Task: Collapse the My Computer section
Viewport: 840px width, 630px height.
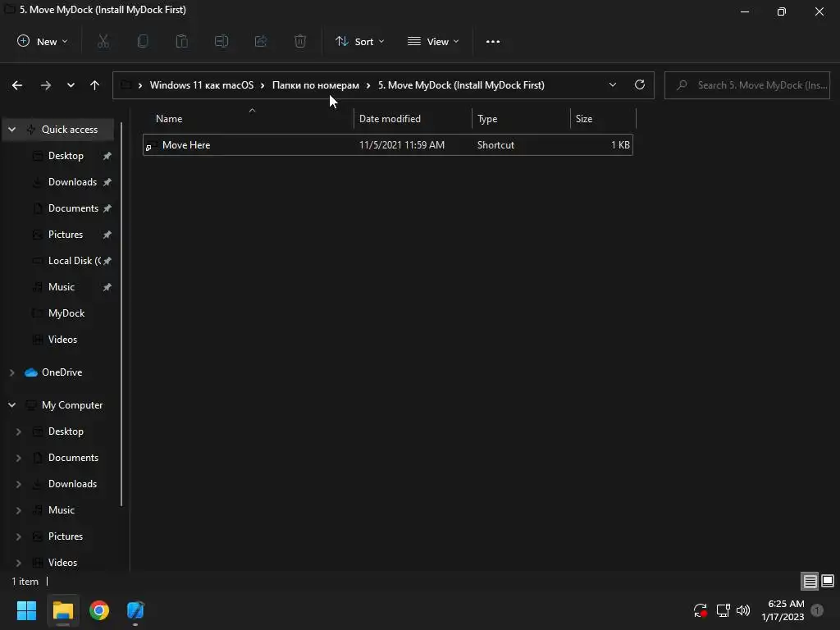Action: click(11, 405)
